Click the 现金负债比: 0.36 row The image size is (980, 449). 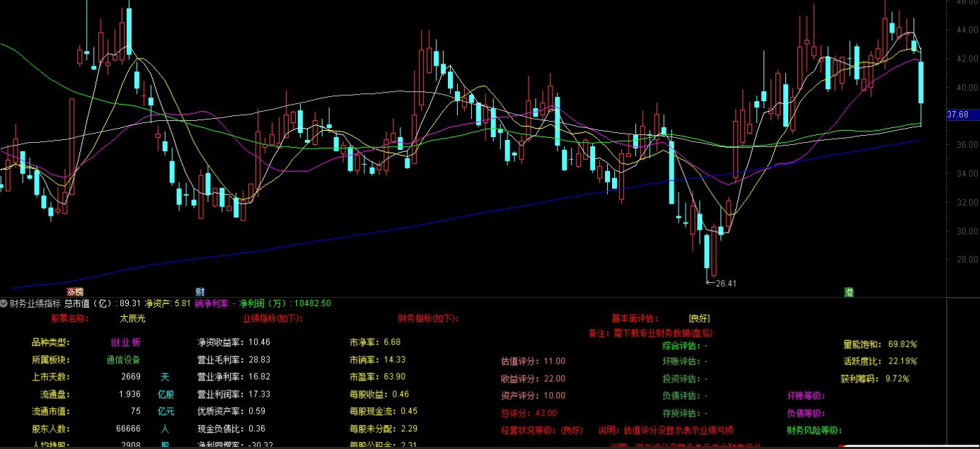coord(231,428)
